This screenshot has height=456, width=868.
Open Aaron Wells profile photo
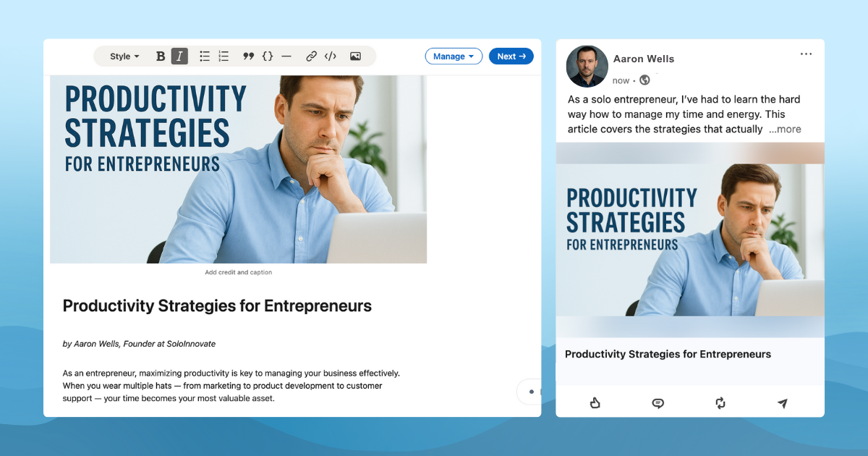coord(587,67)
